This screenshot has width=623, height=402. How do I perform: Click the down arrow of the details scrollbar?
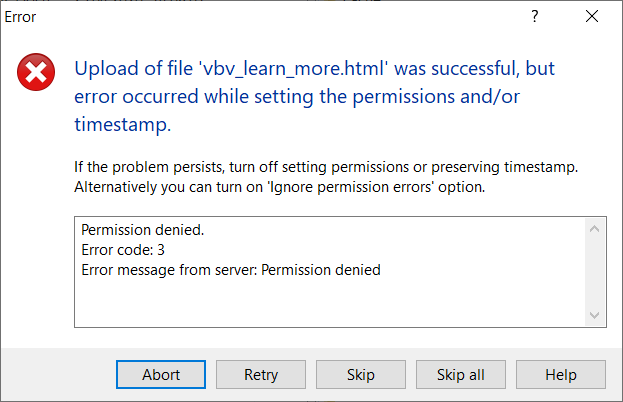[x=595, y=315]
